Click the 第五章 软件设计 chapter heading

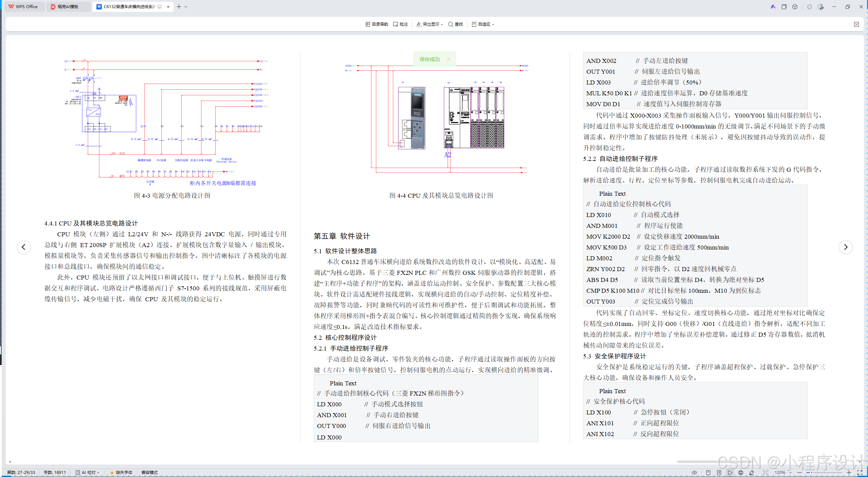(342, 236)
